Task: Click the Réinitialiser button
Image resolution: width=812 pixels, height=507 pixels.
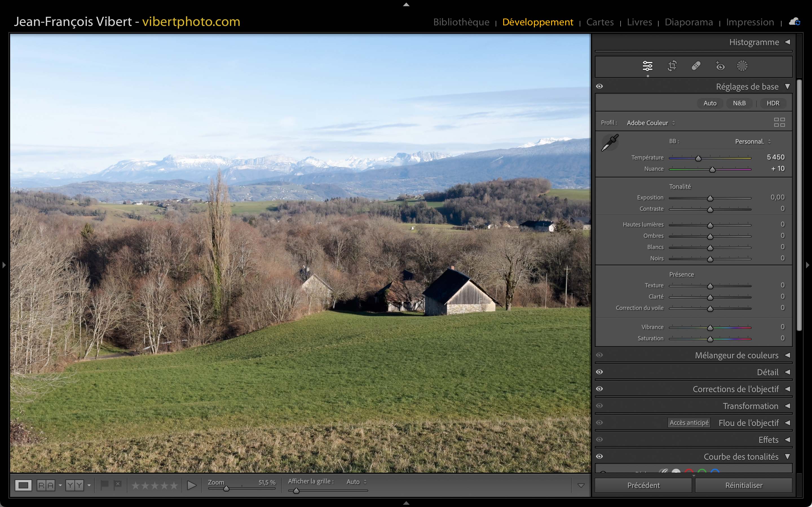Action: point(743,485)
